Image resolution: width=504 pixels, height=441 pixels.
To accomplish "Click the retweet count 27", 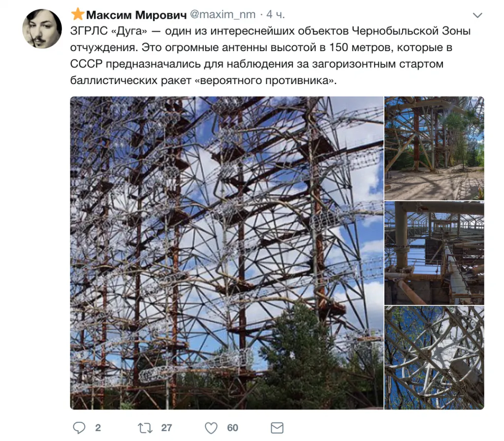I will 166,428.
